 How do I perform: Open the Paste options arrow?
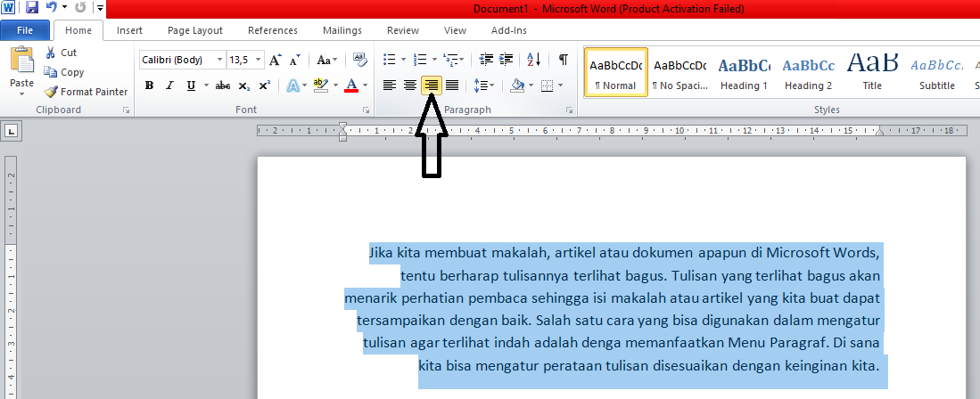tap(22, 94)
